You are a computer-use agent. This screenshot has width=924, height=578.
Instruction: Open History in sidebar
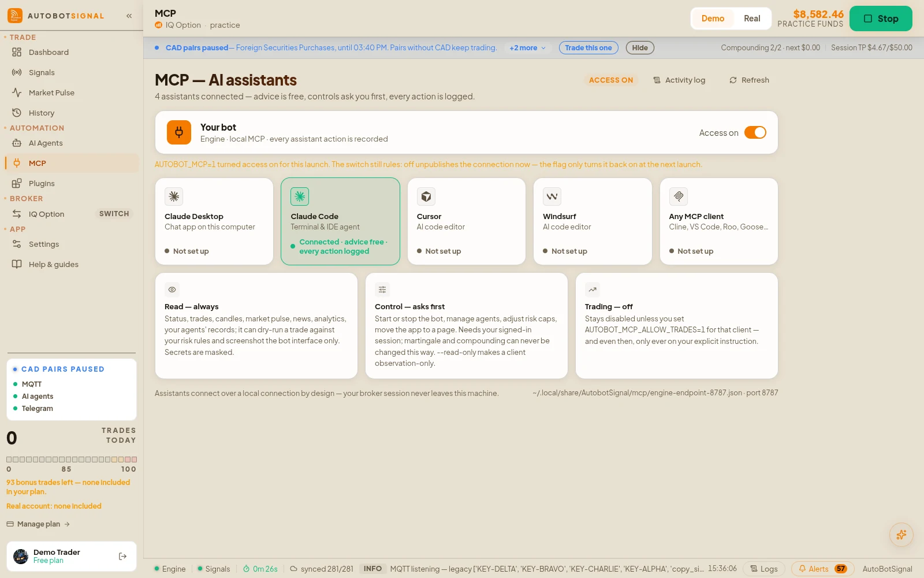[72, 113]
